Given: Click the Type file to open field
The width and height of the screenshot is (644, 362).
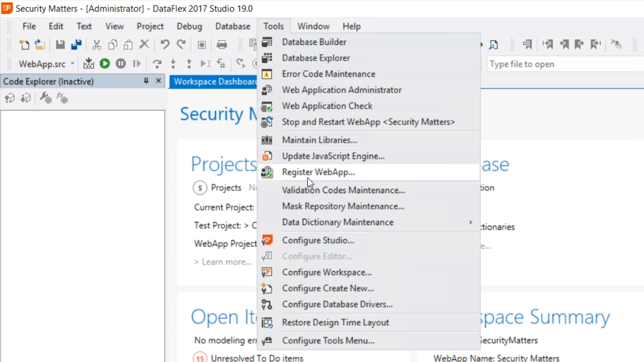Looking at the screenshot, I should (563, 64).
